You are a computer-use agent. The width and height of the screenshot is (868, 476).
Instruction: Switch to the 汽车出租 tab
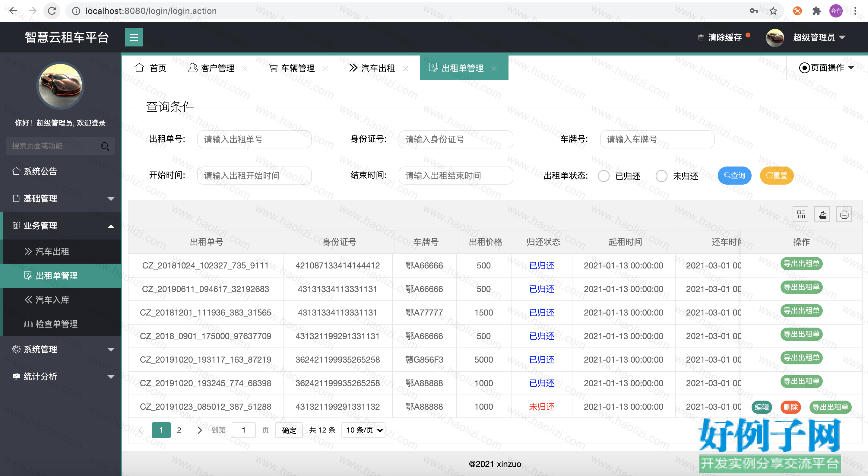click(372, 68)
